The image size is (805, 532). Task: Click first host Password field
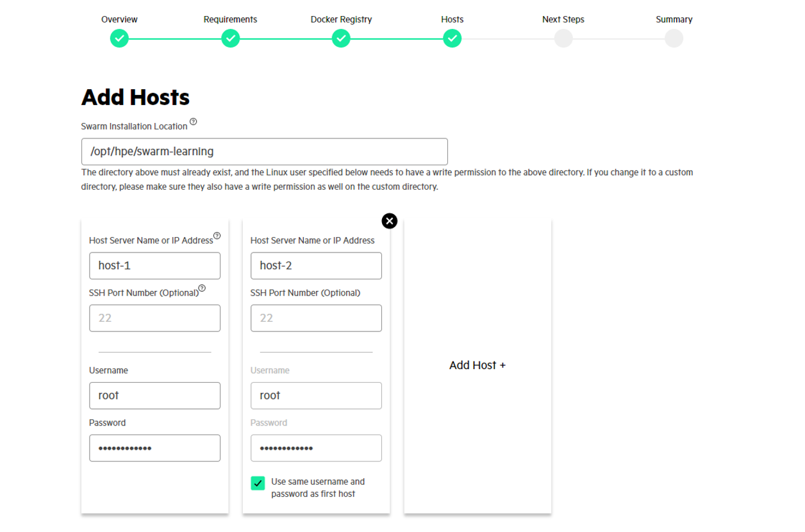(x=154, y=448)
